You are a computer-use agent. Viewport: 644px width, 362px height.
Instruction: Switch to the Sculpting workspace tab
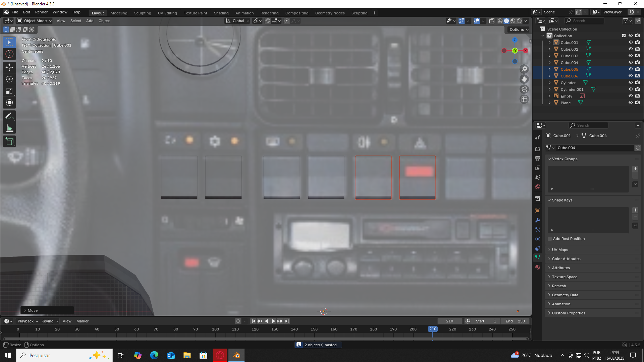[x=142, y=13]
